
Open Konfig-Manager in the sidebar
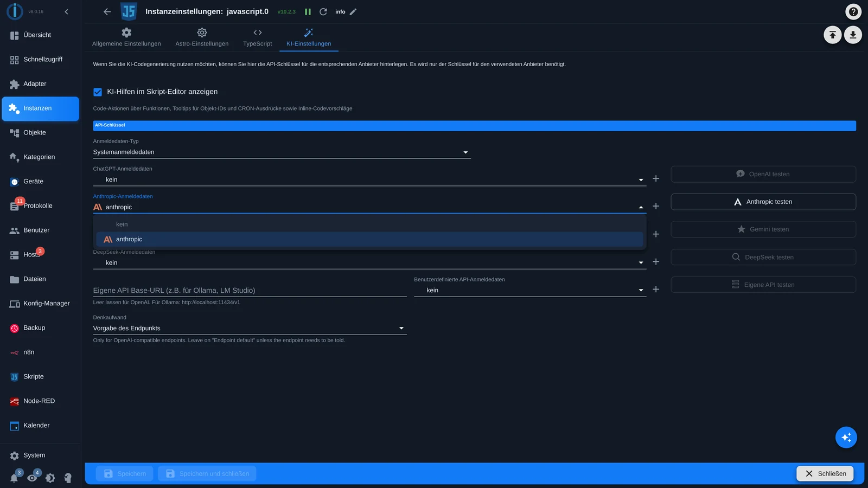coord(41,304)
